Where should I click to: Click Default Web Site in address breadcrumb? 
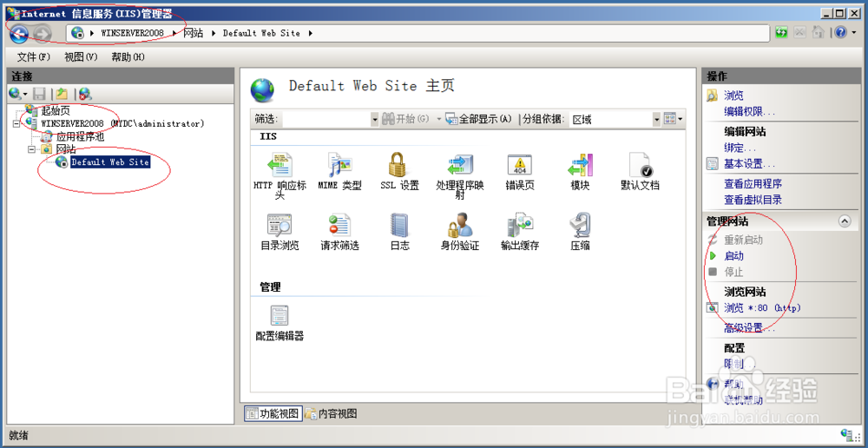point(261,33)
